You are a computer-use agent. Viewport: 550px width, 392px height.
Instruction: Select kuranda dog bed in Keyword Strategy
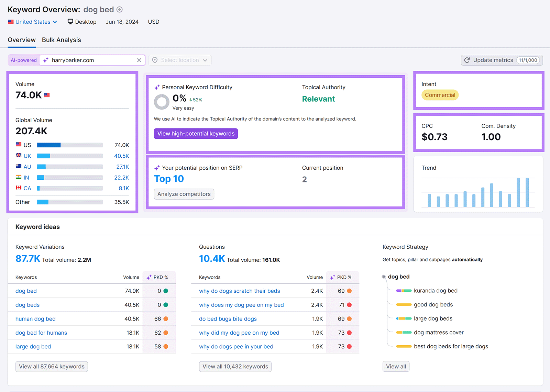[x=436, y=291]
